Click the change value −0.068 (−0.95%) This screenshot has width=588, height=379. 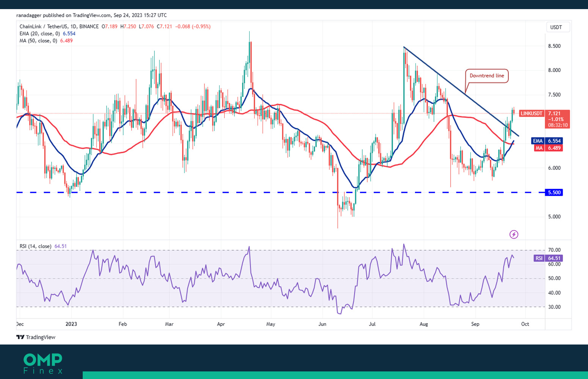click(193, 27)
